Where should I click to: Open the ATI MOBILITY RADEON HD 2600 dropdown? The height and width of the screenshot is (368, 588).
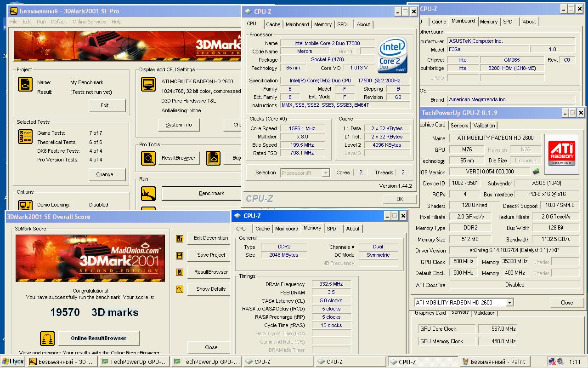[509, 303]
